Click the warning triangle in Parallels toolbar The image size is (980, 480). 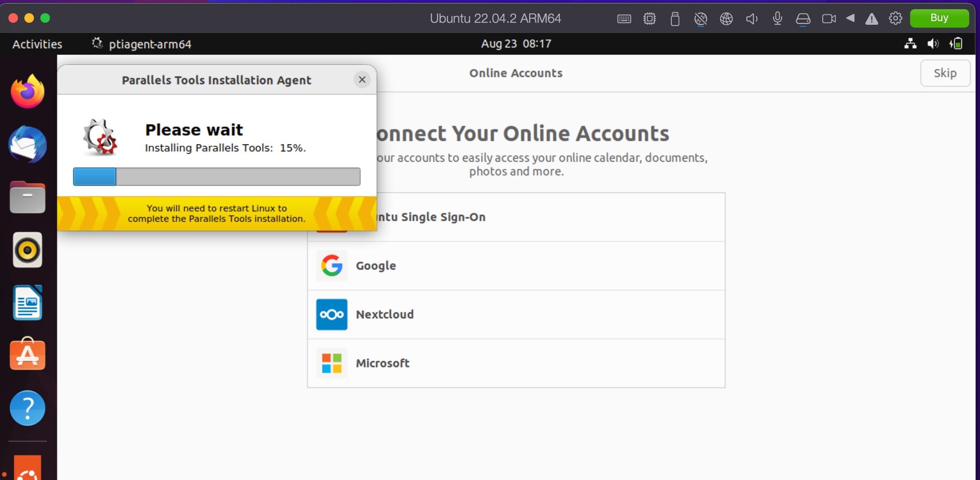[871, 18]
